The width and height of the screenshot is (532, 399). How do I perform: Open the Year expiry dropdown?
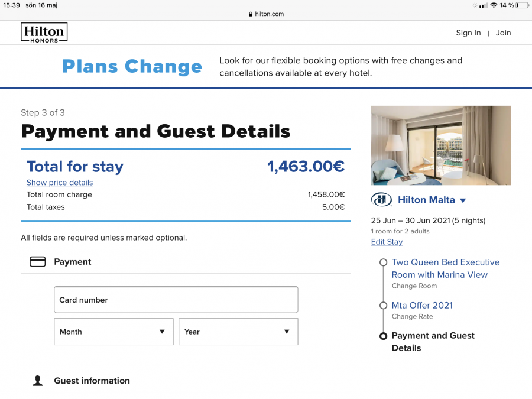click(238, 332)
